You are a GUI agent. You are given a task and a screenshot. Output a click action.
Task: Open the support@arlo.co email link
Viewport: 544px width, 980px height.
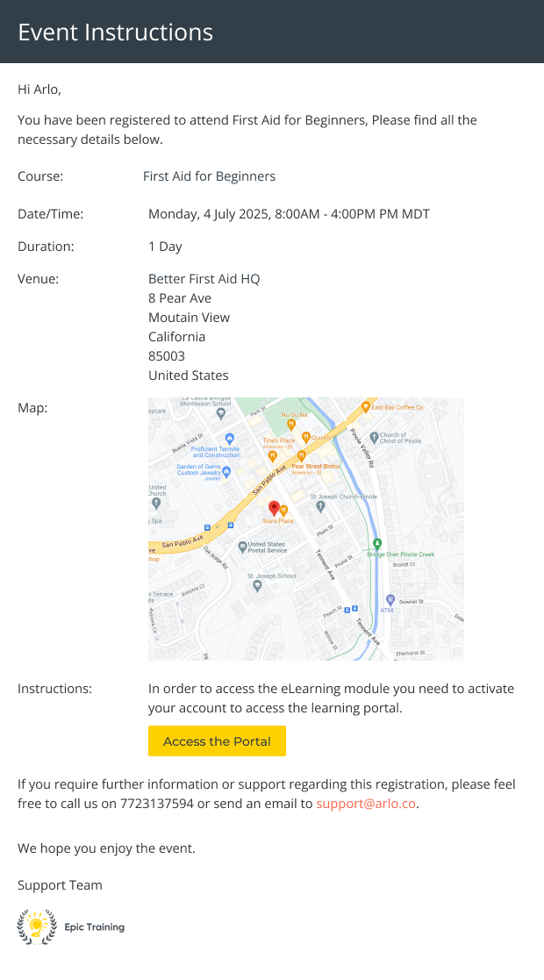coord(366,804)
